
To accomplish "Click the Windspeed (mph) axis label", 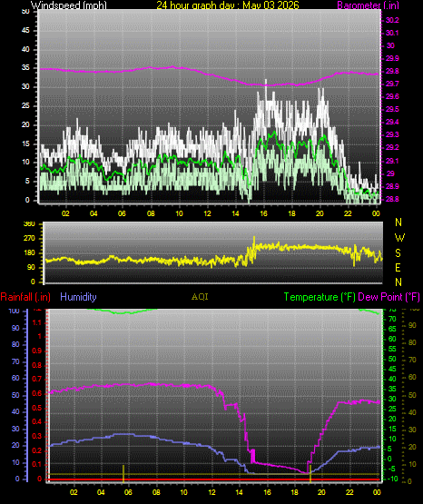I will pos(69,5).
